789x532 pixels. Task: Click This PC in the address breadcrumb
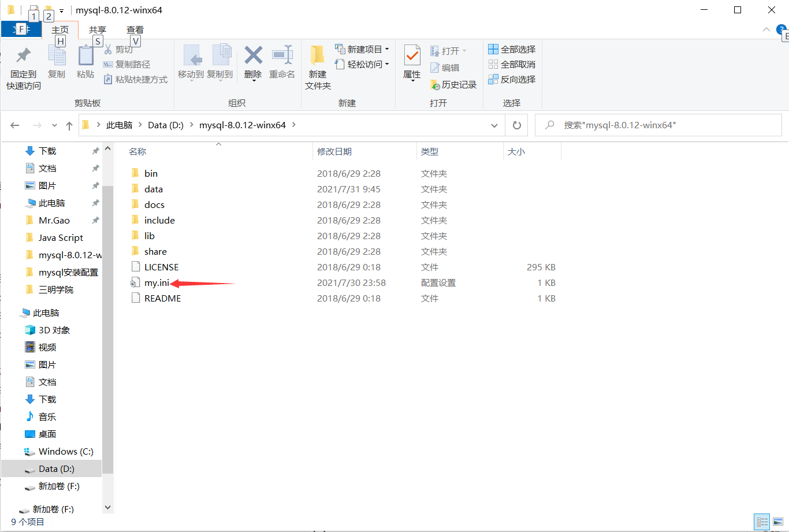click(119, 125)
